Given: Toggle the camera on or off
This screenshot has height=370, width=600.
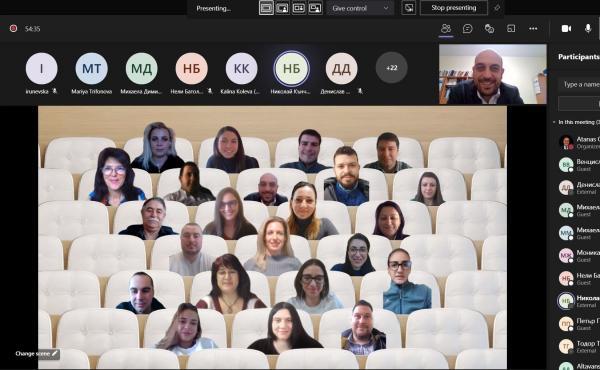Looking at the screenshot, I should [x=566, y=29].
